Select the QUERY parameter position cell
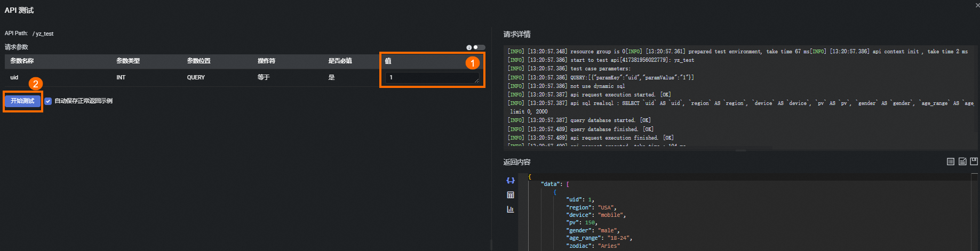The height and width of the screenshot is (251, 980). (x=196, y=77)
